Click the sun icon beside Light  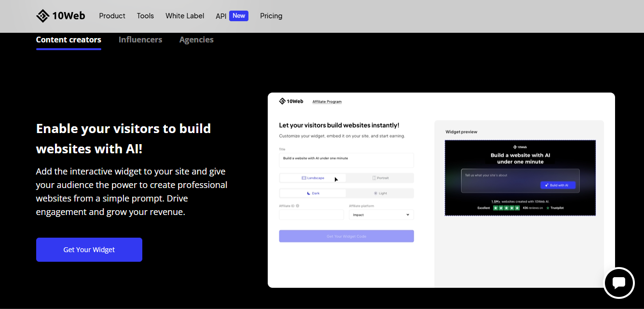[x=375, y=193]
